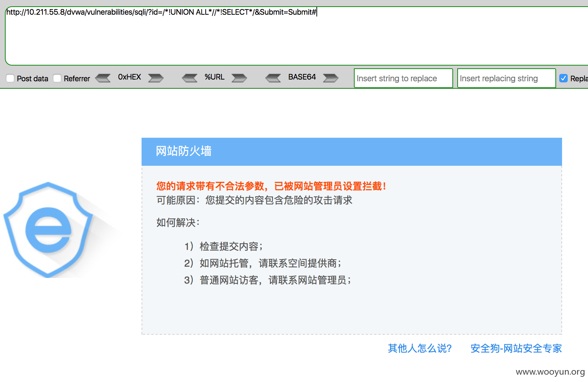Focus the 'Insert string to replace' field
The width and height of the screenshot is (588, 382).
click(403, 78)
